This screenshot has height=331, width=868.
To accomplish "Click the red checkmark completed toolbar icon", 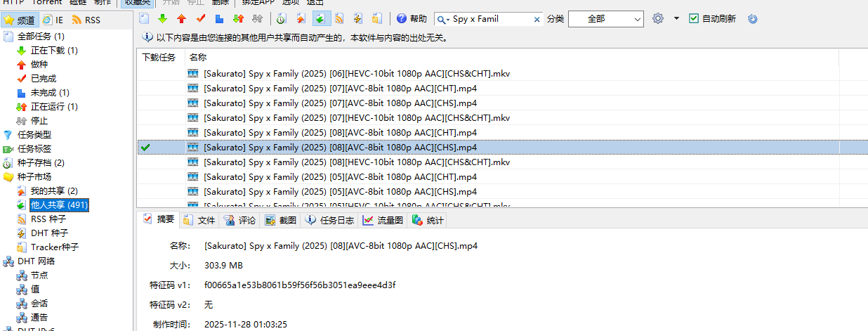I will pyautogui.click(x=201, y=19).
